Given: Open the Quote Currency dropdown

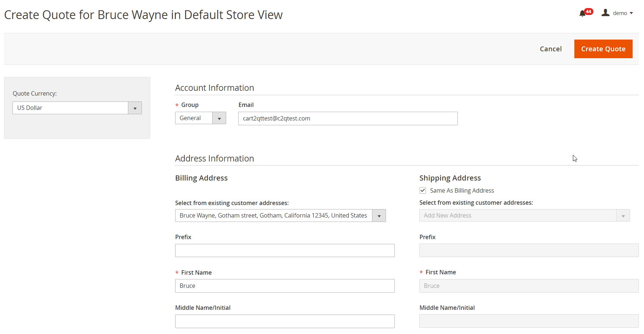Looking at the screenshot, I should point(77,108).
